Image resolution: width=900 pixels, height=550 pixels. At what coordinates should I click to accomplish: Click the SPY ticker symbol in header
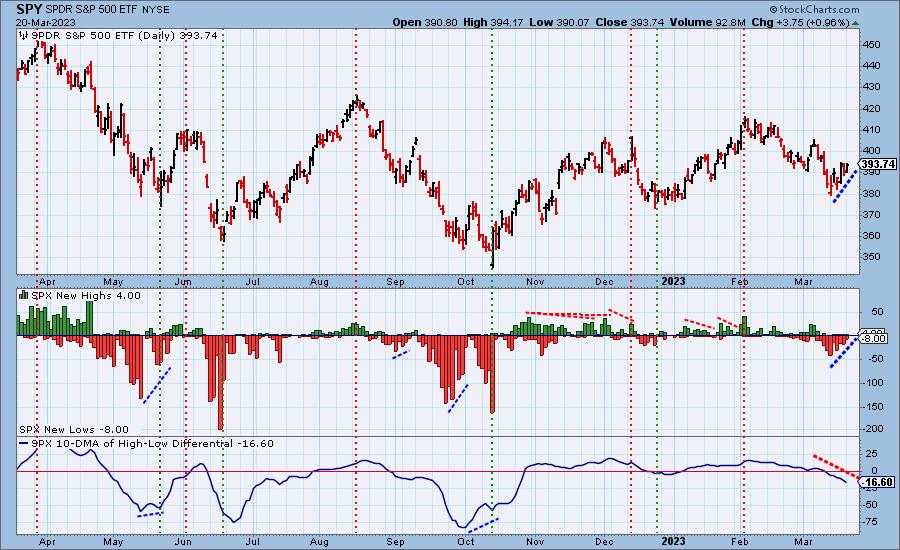coord(29,9)
